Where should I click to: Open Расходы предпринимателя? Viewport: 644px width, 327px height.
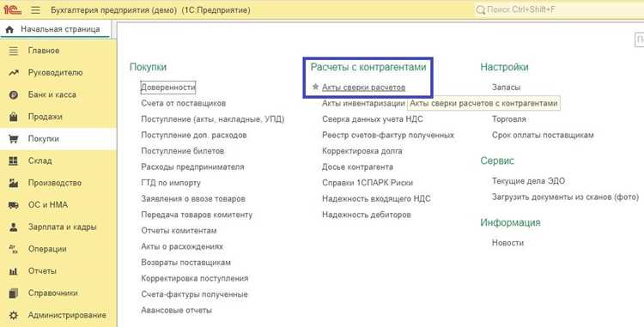pos(192,167)
